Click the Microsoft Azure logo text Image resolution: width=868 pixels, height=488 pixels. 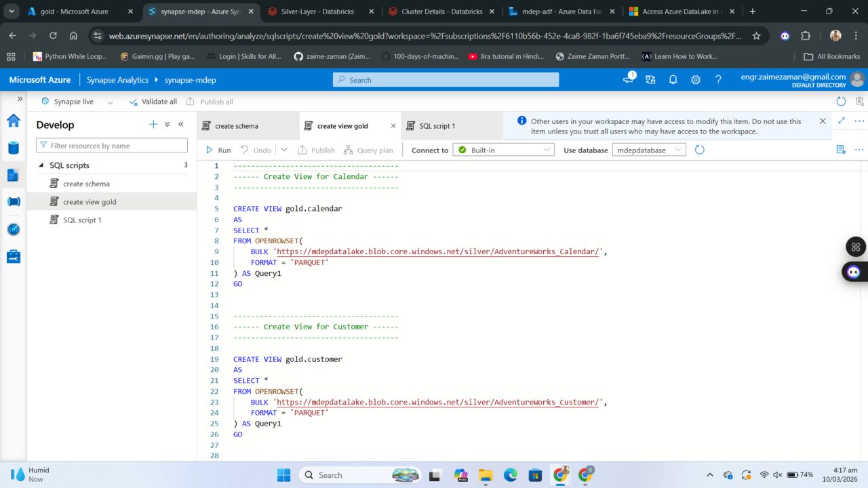39,80
